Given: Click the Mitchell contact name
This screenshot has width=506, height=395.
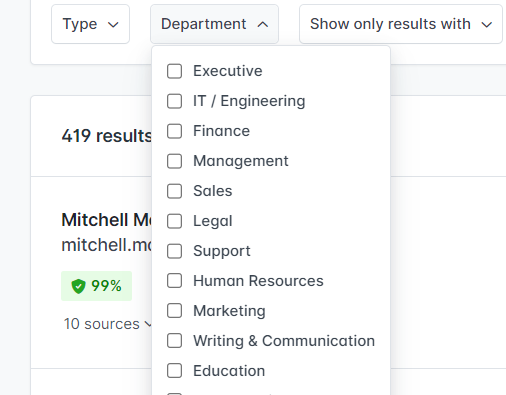Looking at the screenshot, I should coord(106,220).
